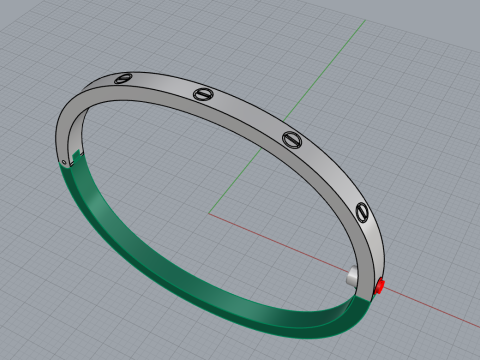The height and width of the screenshot is (360, 480).
Task: Select the silver cylindrical pin inside the bracelet
Action: coord(352,276)
